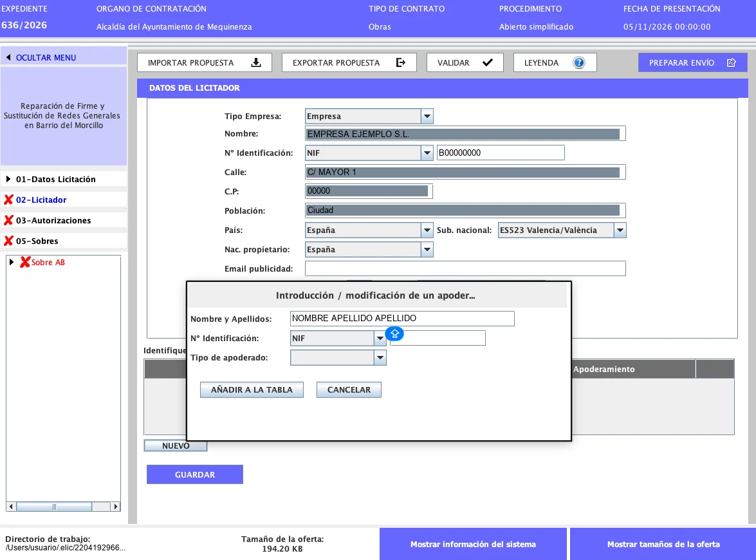Click the Población field showing Ciudad
The width and height of the screenshot is (756, 560).
[x=465, y=210]
